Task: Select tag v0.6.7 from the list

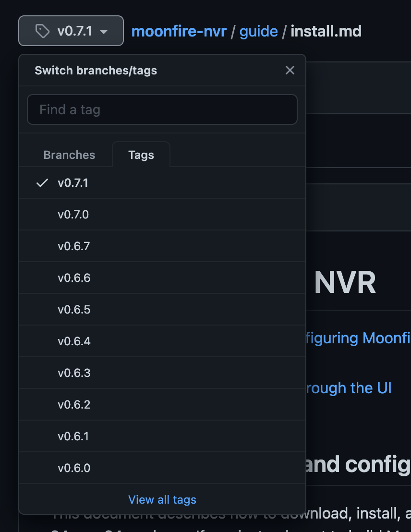Action: [162, 246]
